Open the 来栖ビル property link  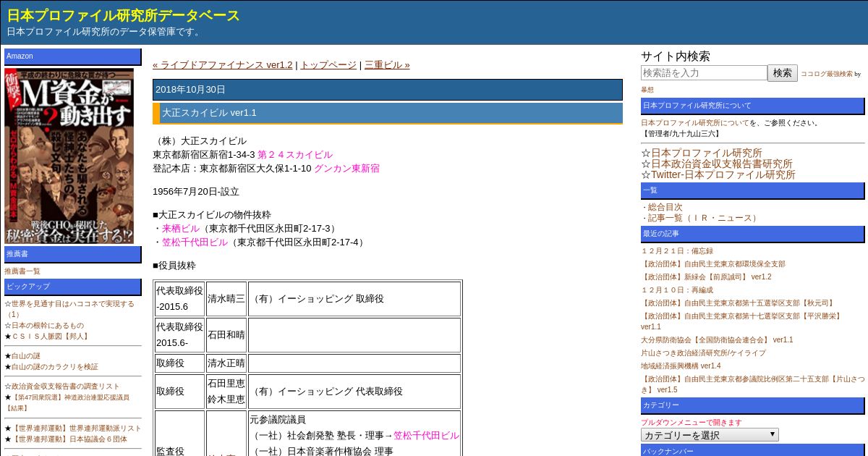pos(181,229)
